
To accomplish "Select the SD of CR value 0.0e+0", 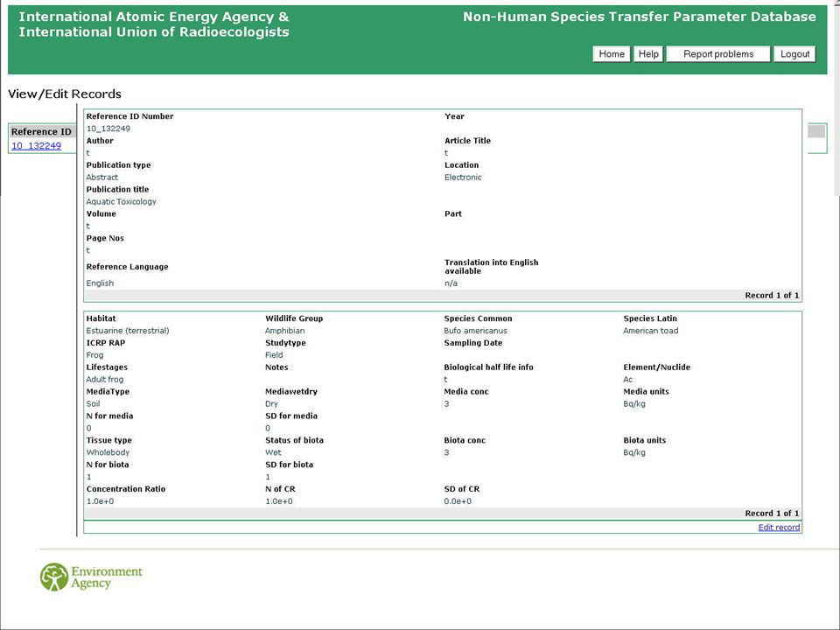I will (458, 501).
